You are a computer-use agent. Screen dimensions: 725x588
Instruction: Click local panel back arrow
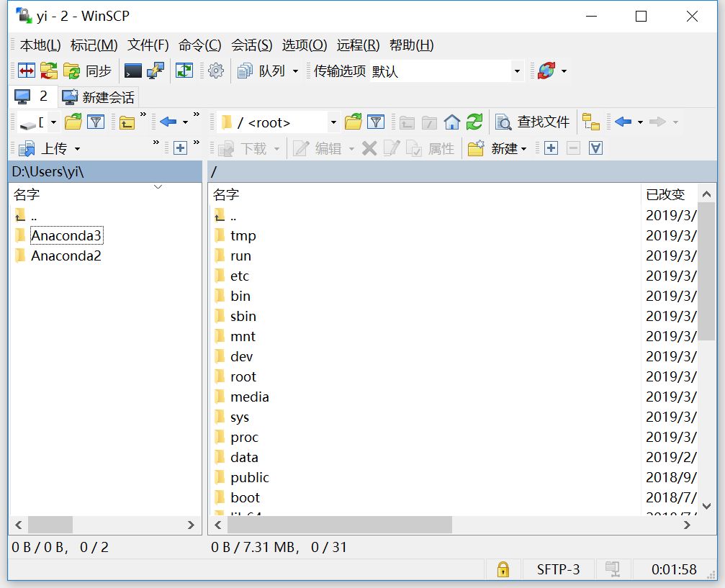(168, 122)
